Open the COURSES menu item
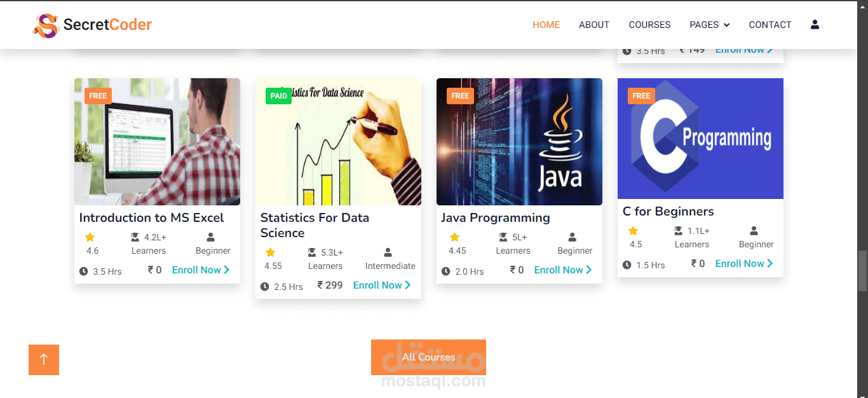Viewport: 868px width, 398px height. click(649, 25)
